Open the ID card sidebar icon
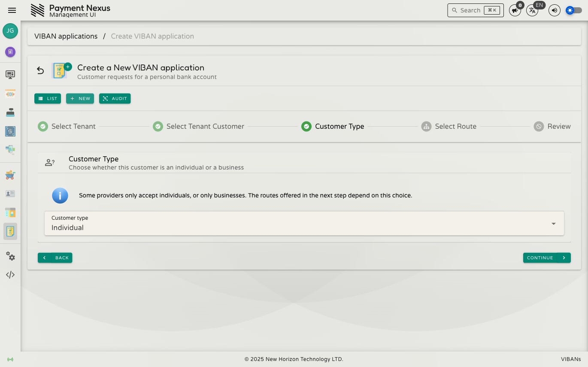 point(10,194)
